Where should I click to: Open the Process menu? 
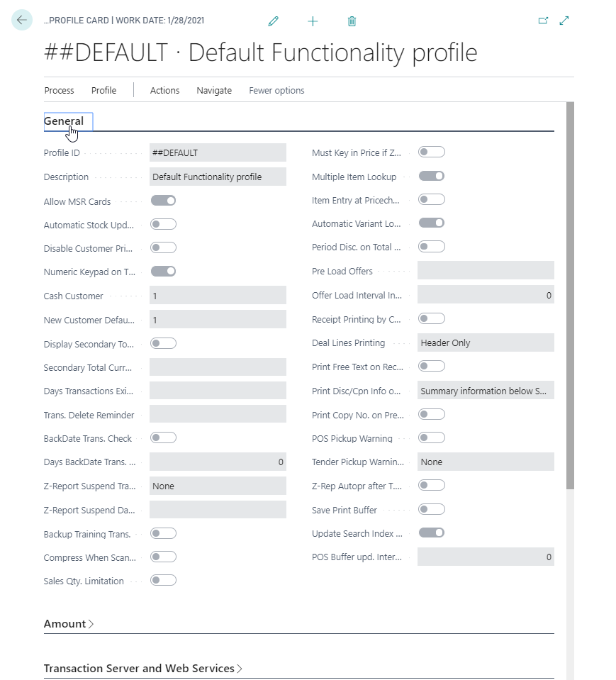(x=59, y=90)
